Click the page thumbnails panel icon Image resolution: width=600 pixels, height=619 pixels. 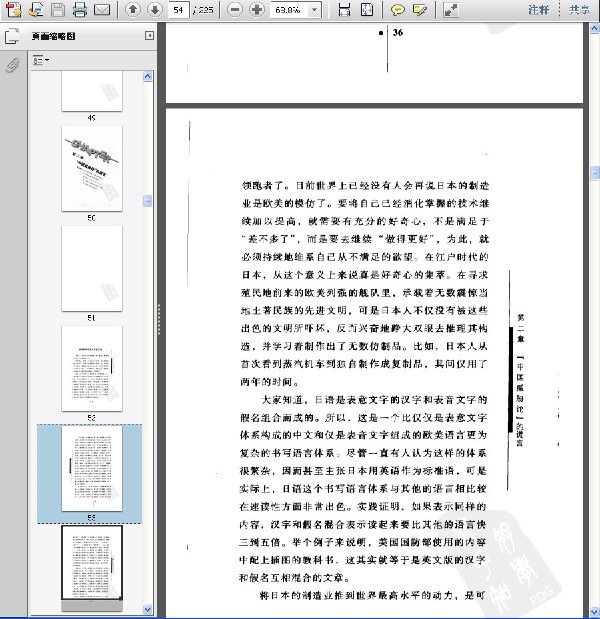[x=12, y=36]
